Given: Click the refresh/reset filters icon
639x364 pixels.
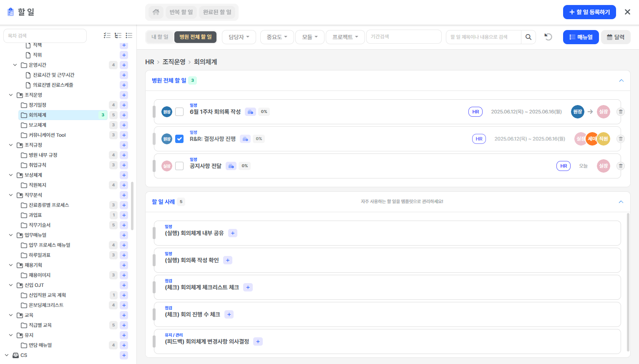Looking at the screenshot, I should click(548, 37).
